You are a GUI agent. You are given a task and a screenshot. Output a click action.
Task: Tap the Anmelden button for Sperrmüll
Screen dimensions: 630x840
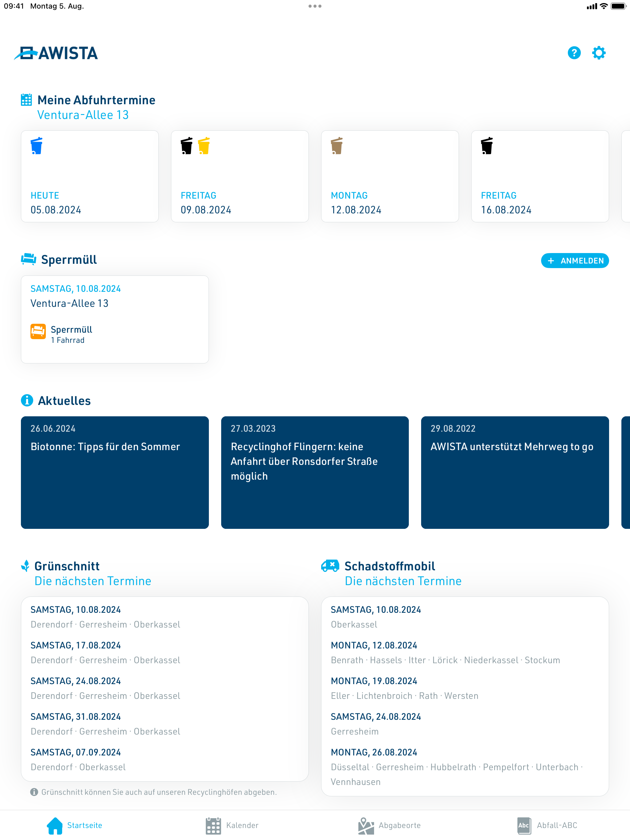coord(575,260)
